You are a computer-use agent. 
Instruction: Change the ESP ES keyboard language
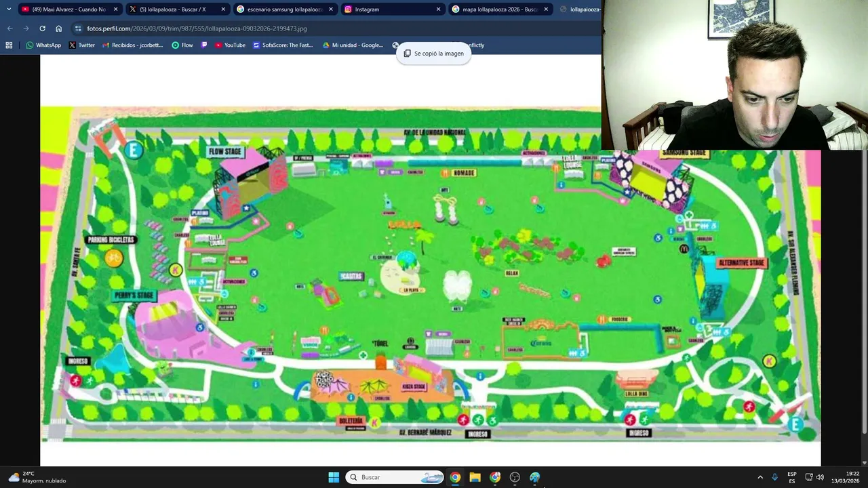tap(792, 477)
